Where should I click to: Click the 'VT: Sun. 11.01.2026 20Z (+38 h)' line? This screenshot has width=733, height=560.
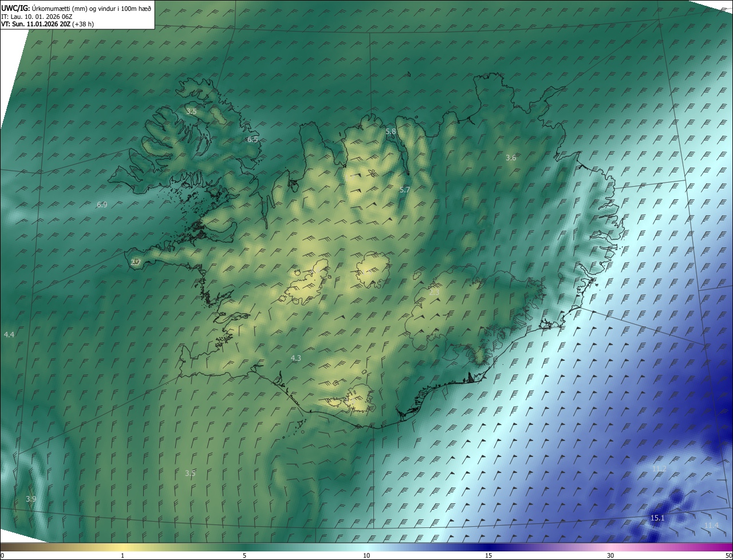(x=47, y=25)
